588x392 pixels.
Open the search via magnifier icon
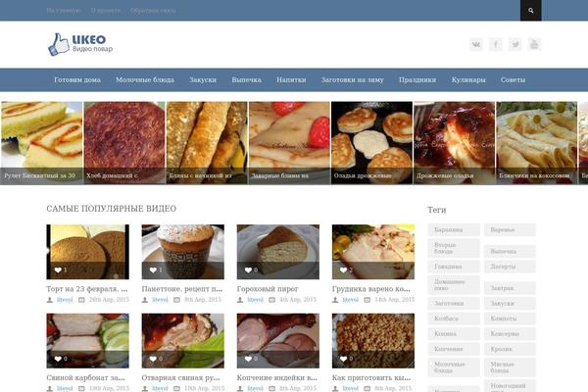(530, 11)
